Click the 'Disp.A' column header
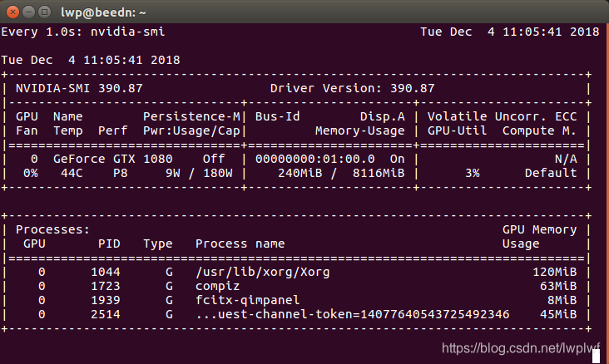Viewport: 609px width, 364px height. point(383,116)
